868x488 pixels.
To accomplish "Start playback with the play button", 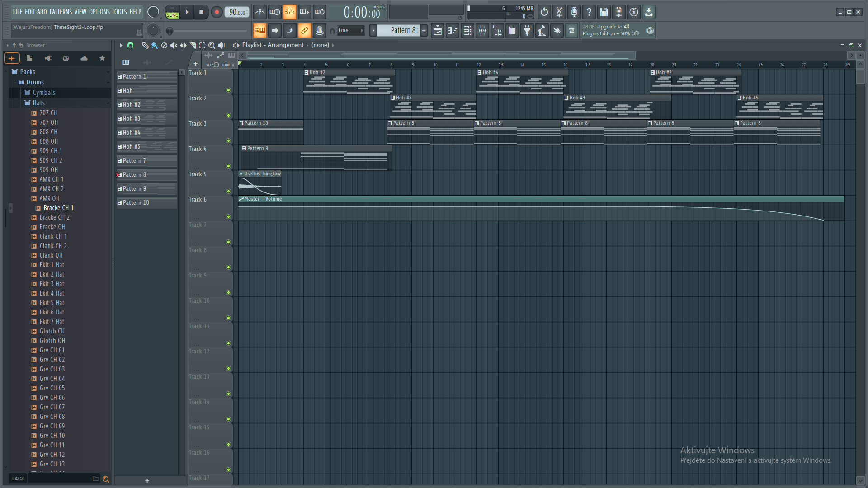I will click(187, 12).
